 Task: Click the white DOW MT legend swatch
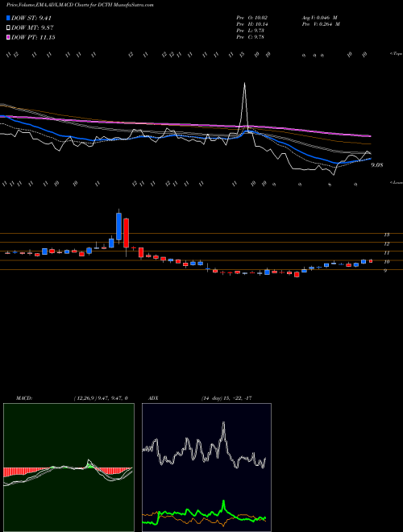click(x=9, y=28)
